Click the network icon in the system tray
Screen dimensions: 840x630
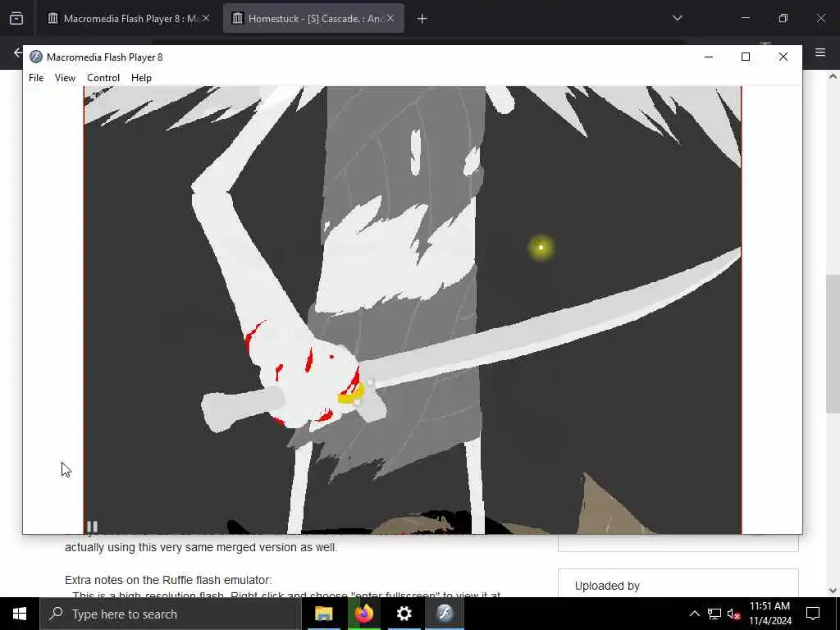[714, 614]
